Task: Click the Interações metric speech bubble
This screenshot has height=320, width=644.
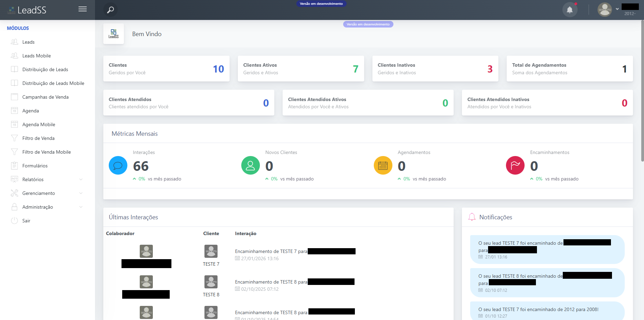Action: [x=118, y=165]
